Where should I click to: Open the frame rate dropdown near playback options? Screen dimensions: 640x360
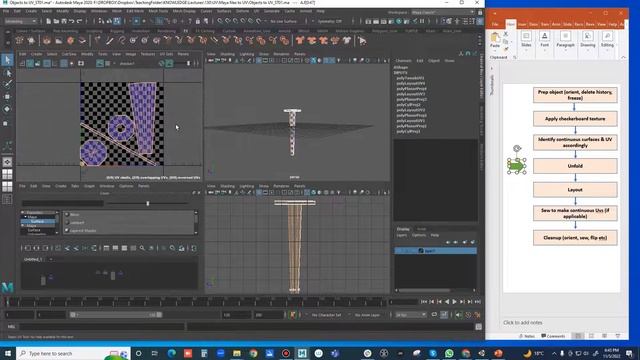tap(411, 315)
